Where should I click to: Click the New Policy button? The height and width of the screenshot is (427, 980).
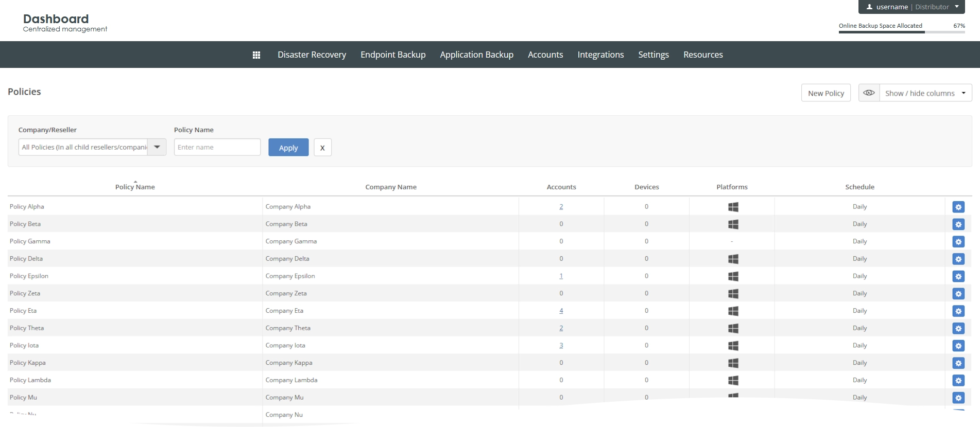point(826,93)
